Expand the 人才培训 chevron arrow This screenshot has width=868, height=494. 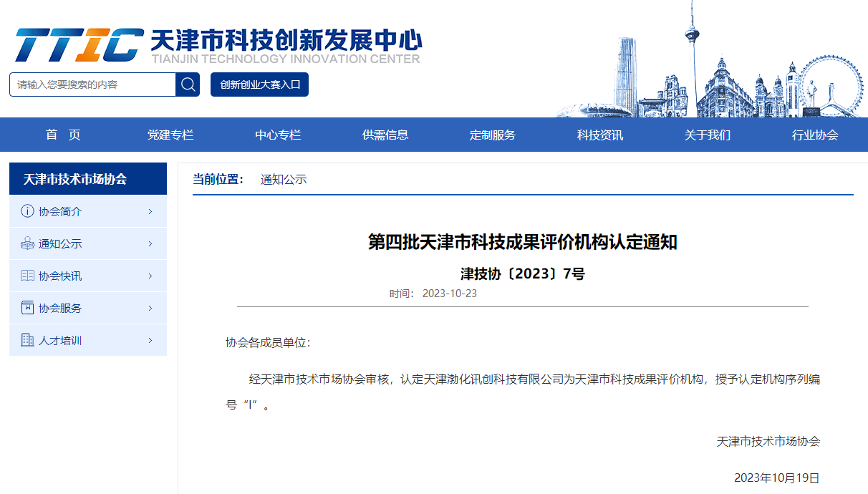150,340
